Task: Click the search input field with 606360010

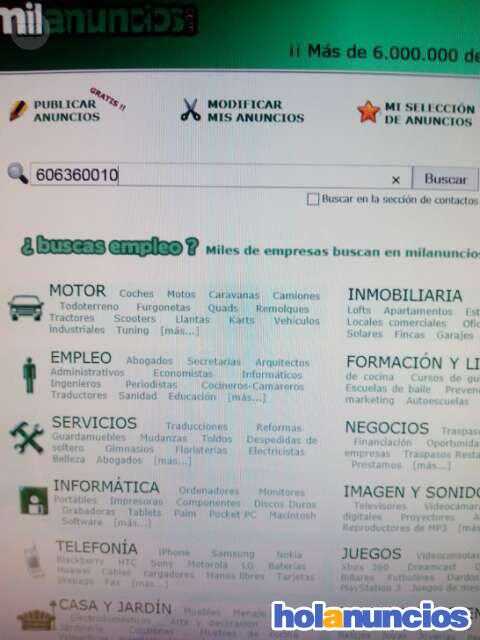Action: [x=220, y=176]
